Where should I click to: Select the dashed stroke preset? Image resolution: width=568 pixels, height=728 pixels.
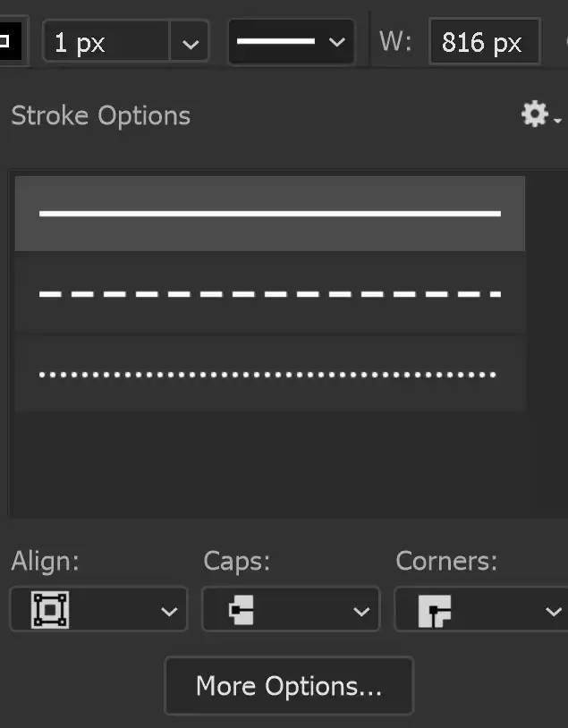point(268,293)
